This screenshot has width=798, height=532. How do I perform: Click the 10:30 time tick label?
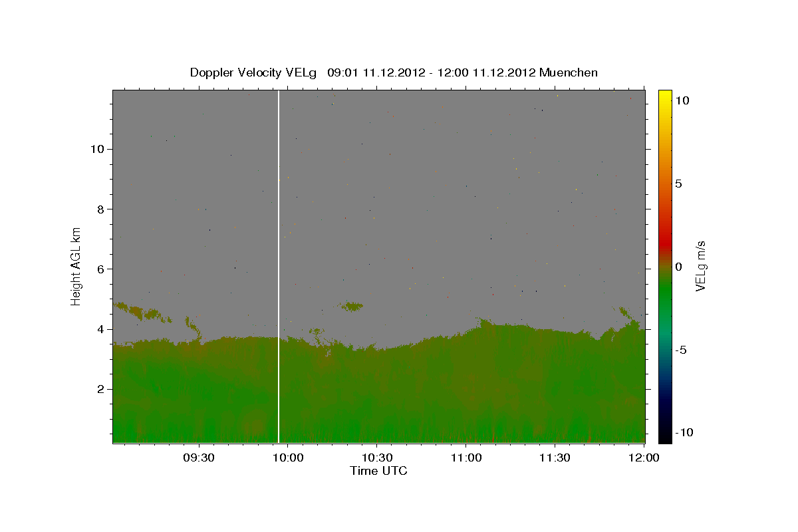tap(377, 458)
